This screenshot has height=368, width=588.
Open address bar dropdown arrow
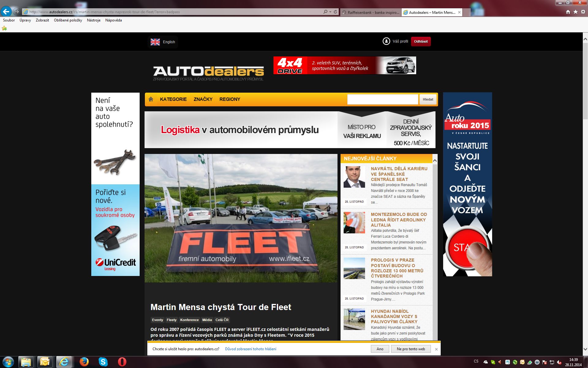330,12
